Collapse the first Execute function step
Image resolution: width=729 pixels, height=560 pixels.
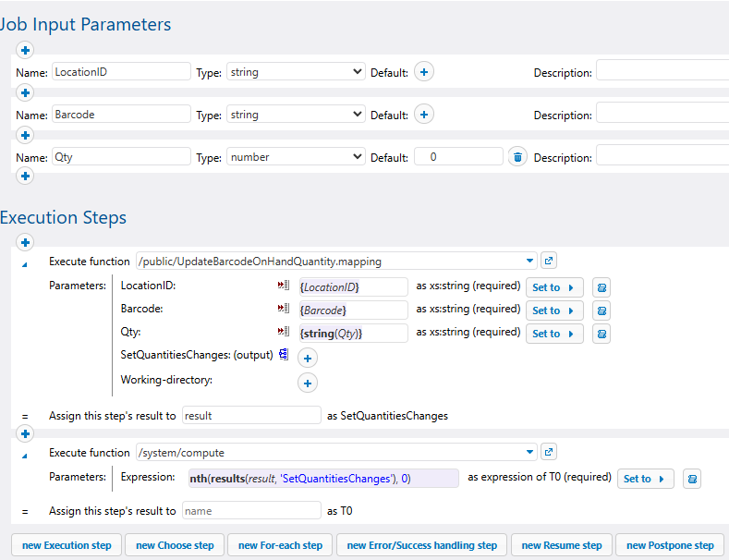[25, 263]
